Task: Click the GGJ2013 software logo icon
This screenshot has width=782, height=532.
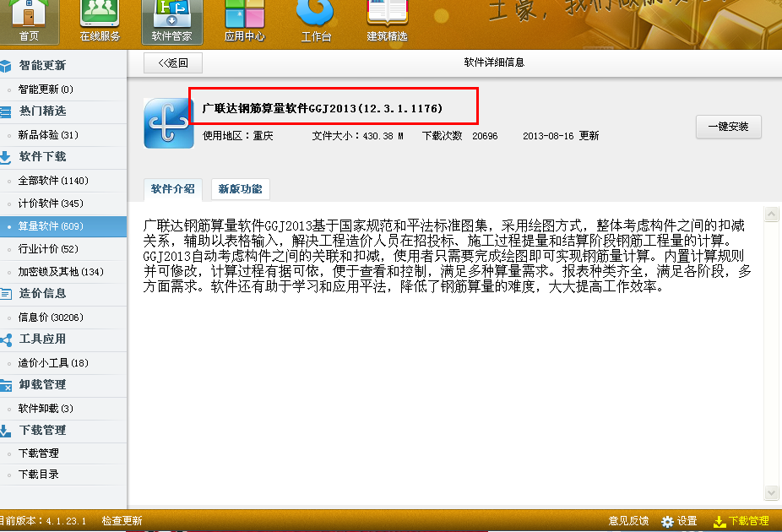Action: click(169, 122)
